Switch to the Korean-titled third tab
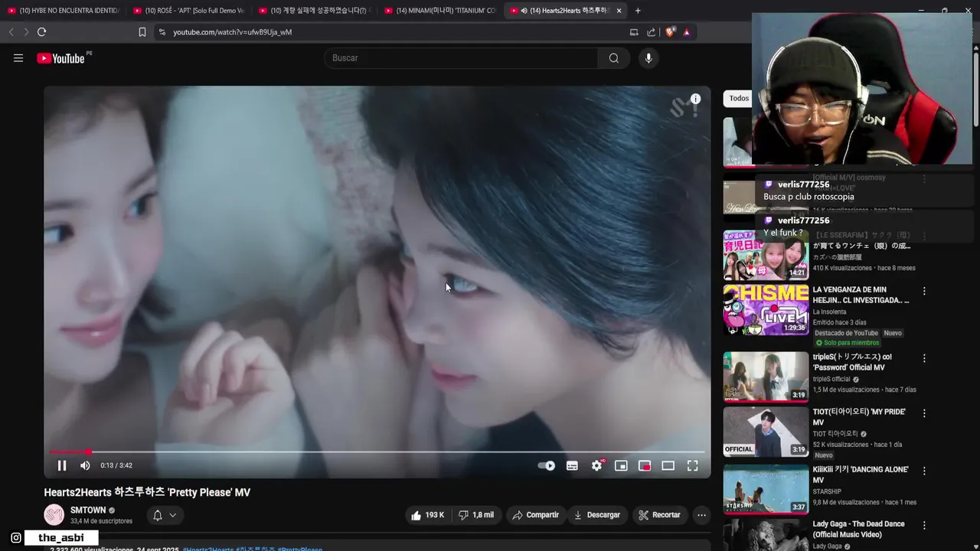This screenshot has height=551, width=980. pos(314,11)
